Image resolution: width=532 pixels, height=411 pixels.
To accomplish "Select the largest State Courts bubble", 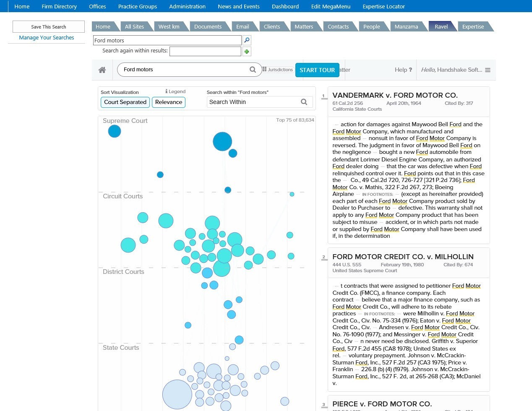I will 177,394.
